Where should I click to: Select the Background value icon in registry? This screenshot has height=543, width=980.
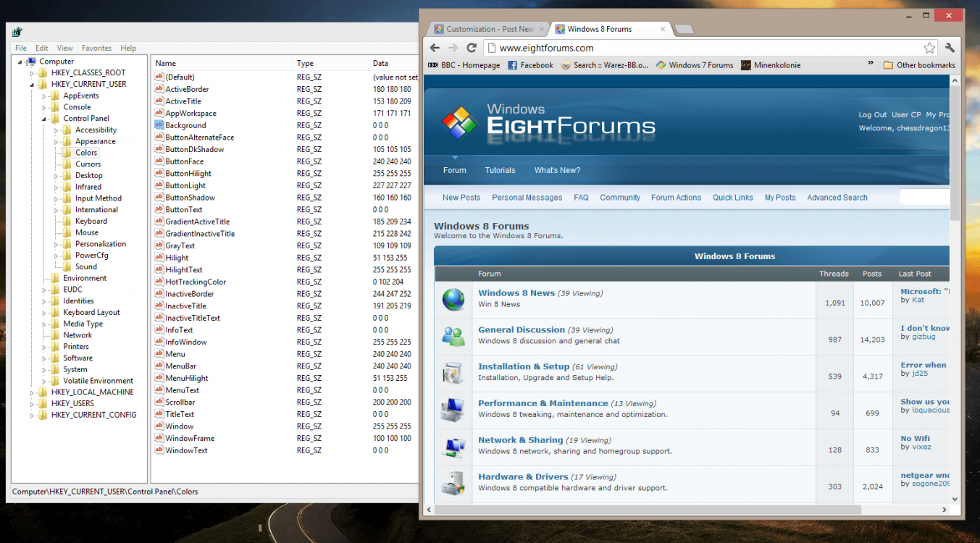(x=159, y=125)
